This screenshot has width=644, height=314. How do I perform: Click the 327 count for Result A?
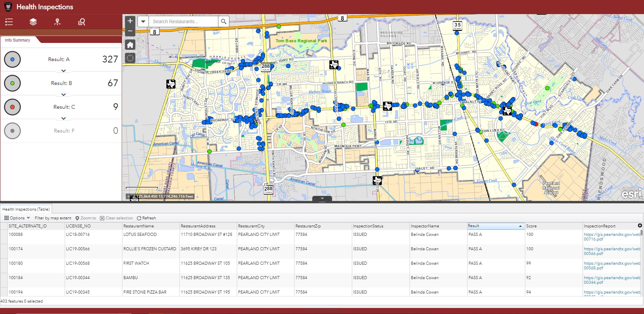110,59
